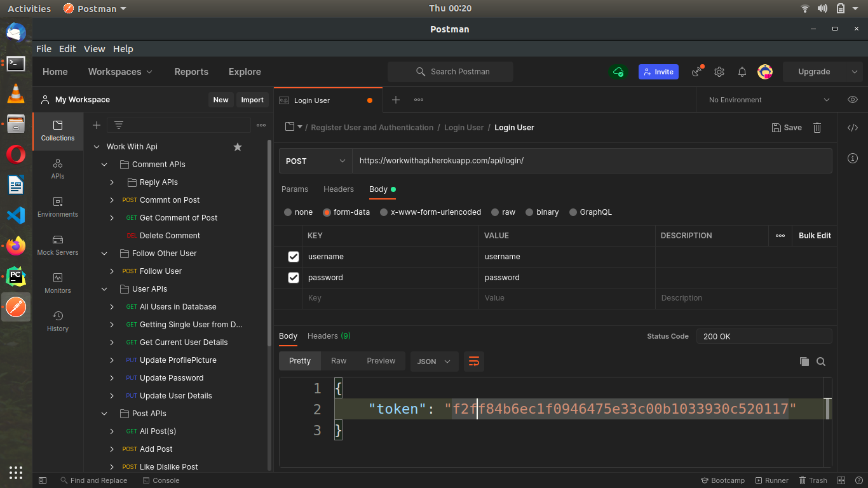Viewport: 868px width, 488px height.
Task: Open Firefox from the Ubuntu dock
Action: (x=16, y=246)
